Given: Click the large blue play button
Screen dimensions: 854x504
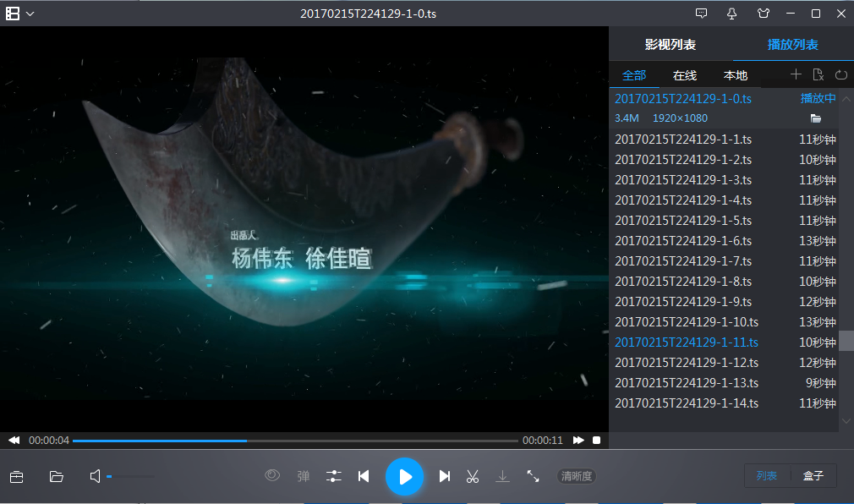Looking at the screenshot, I should click(x=404, y=477).
